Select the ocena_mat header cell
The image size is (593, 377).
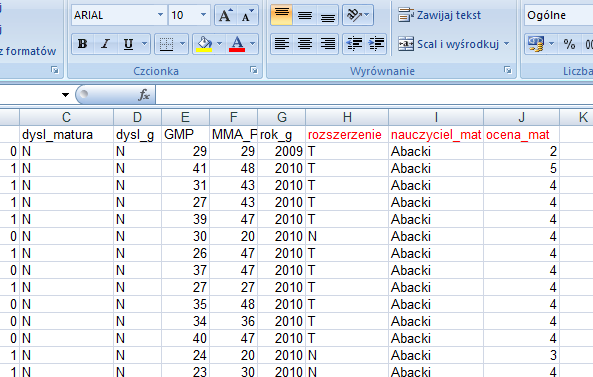(522, 134)
